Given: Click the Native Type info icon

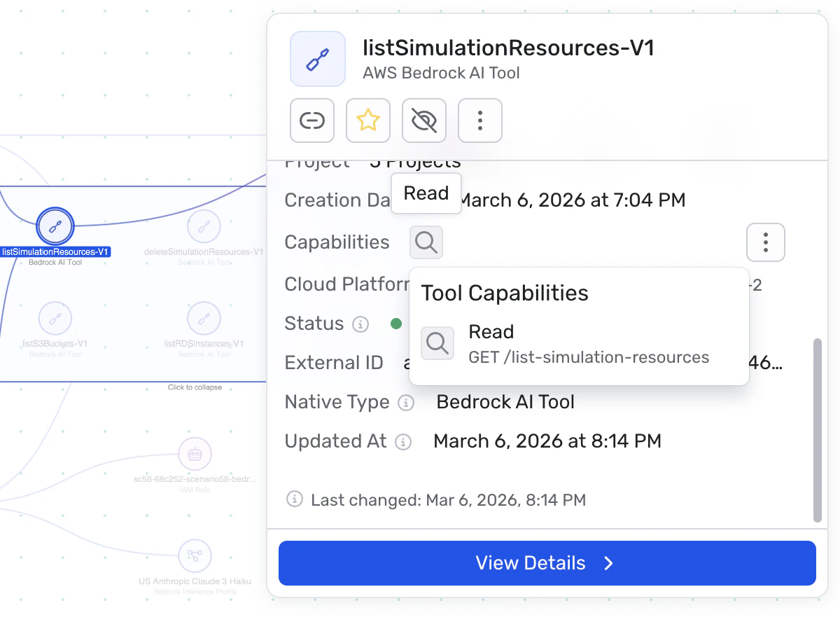Looking at the screenshot, I should click(x=405, y=403).
